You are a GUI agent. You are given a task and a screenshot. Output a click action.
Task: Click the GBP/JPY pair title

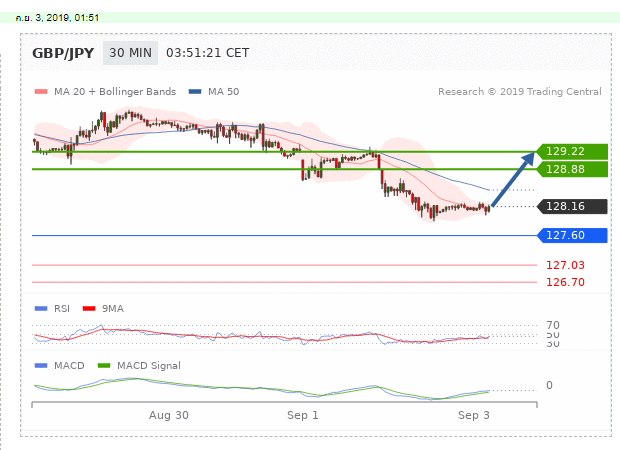[63, 53]
